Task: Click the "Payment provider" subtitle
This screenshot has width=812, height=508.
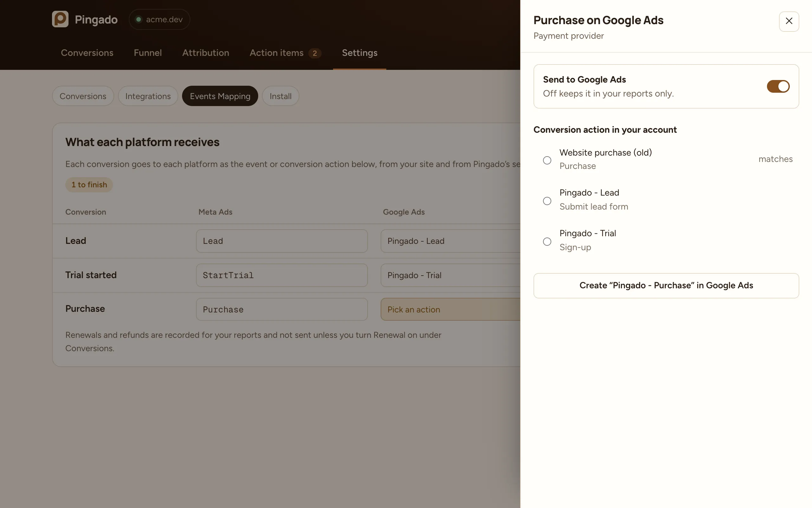Action: pos(568,36)
